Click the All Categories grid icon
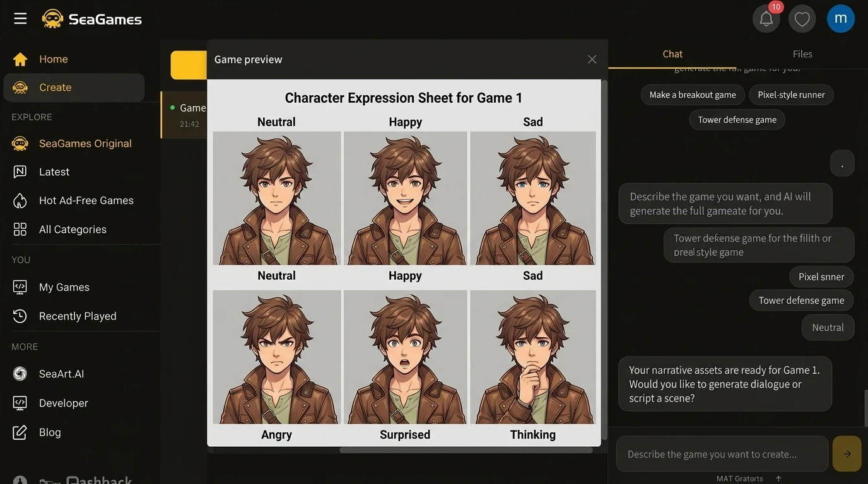Screen dimensions: 868x484 [20, 229]
